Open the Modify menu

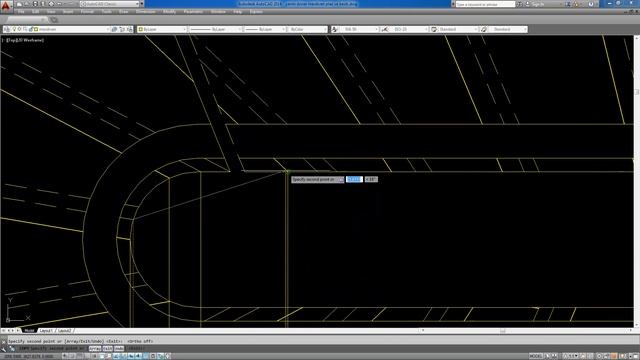pyautogui.click(x=169, y=12)
